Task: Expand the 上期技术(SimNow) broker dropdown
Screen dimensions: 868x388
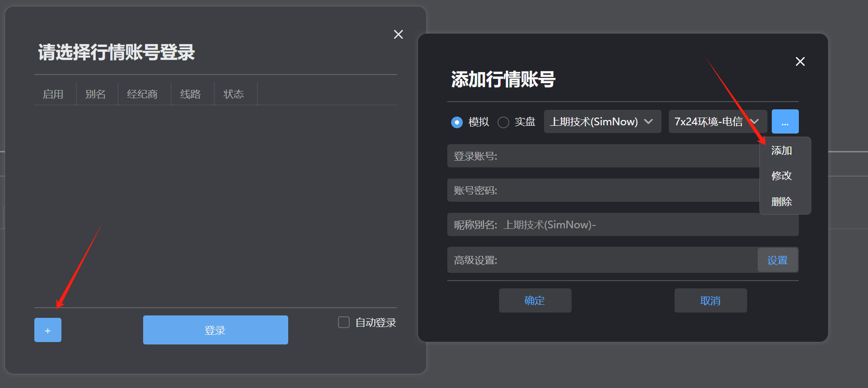Action: coord(602,121)
